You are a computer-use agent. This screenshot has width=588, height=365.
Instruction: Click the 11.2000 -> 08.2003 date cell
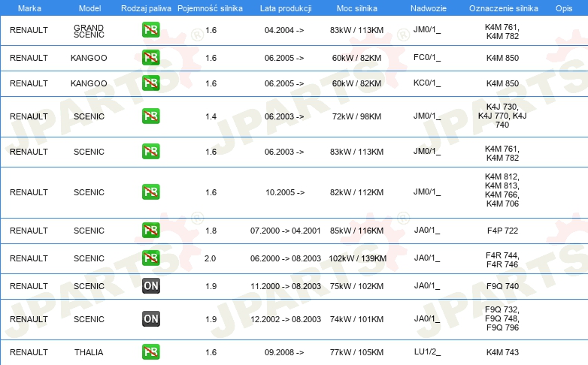pyautogui.click(x=286, y=286)
